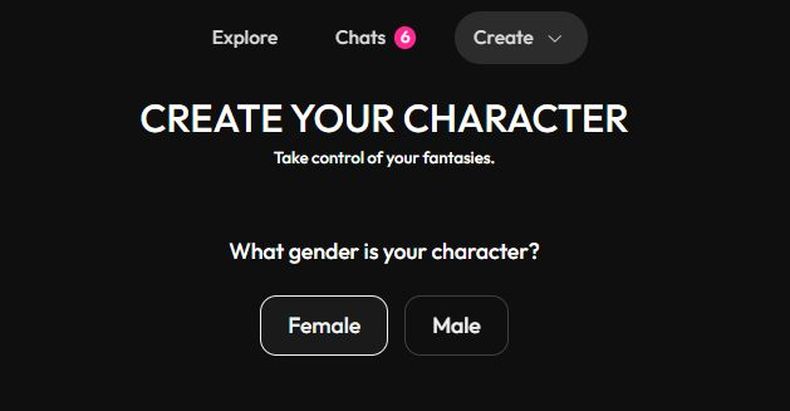Click the 'What gender is your character?' question
The image size is (790, 411).
[x=384, y=251]
